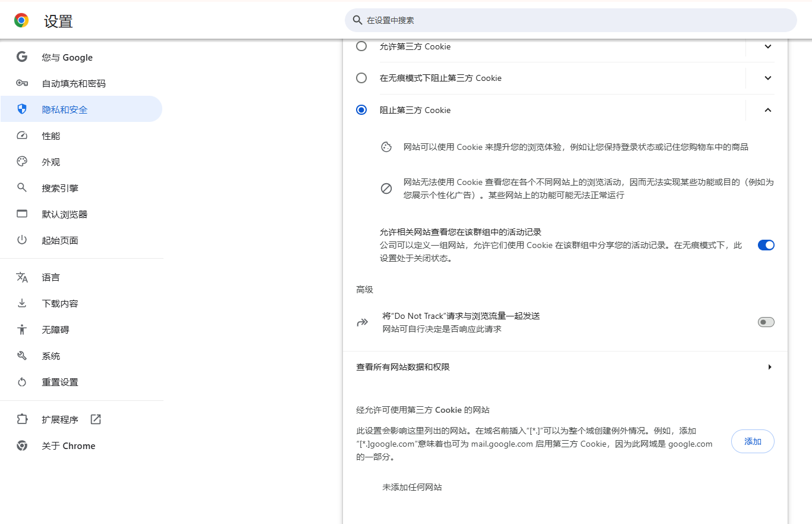Viewport: 812px width, 524px height.
Task: Open the 扩展程序 link
Action: tap(81, 419)
